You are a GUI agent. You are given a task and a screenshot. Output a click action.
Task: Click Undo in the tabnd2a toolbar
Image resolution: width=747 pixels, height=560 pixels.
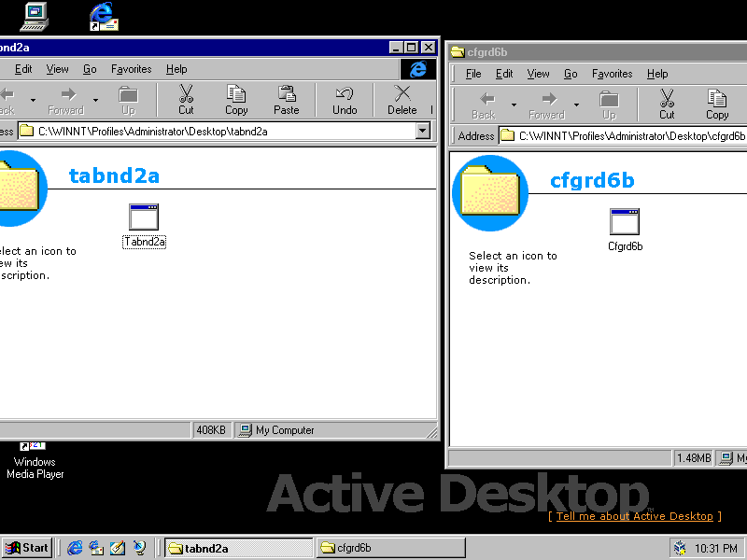click(345, 100)
